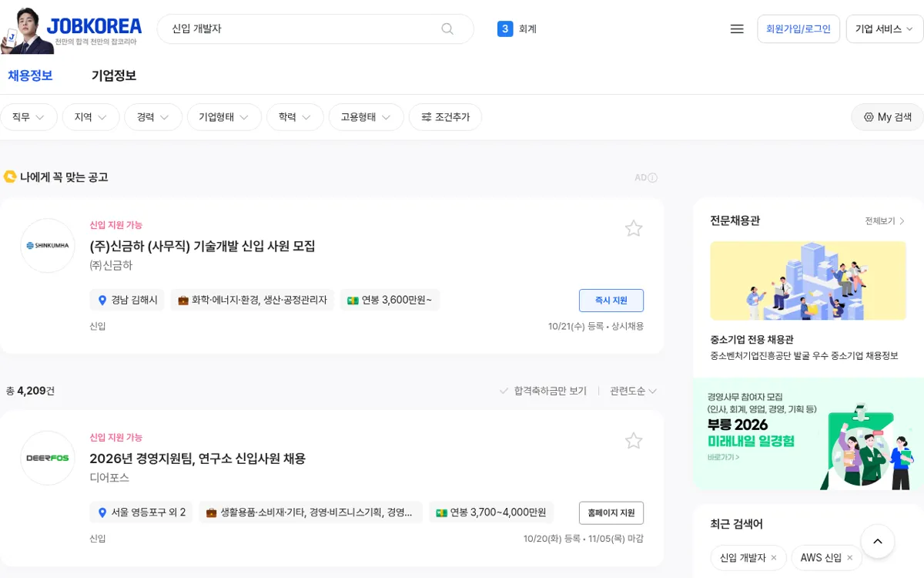
Task: Click the trending keyword 회계
Action: click(x=527, y=29)
